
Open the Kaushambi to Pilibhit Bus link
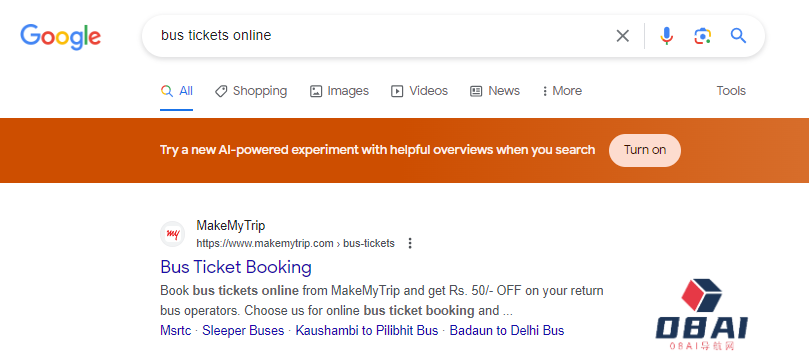click(366, 331)
